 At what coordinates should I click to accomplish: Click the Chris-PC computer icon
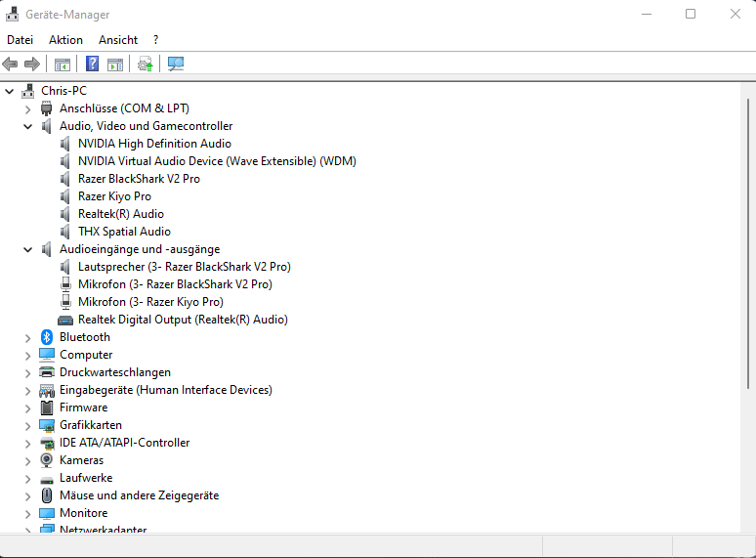click(28, 91)
